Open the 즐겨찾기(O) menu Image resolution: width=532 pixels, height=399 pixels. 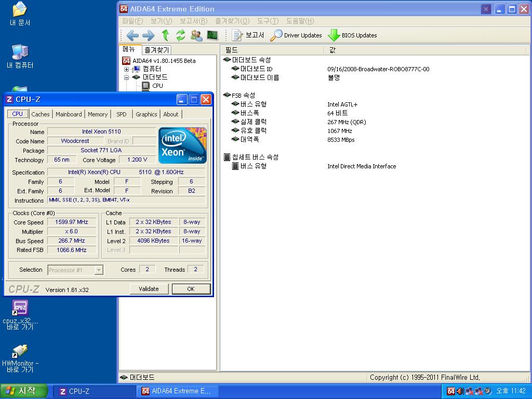[x=232, y=21]
